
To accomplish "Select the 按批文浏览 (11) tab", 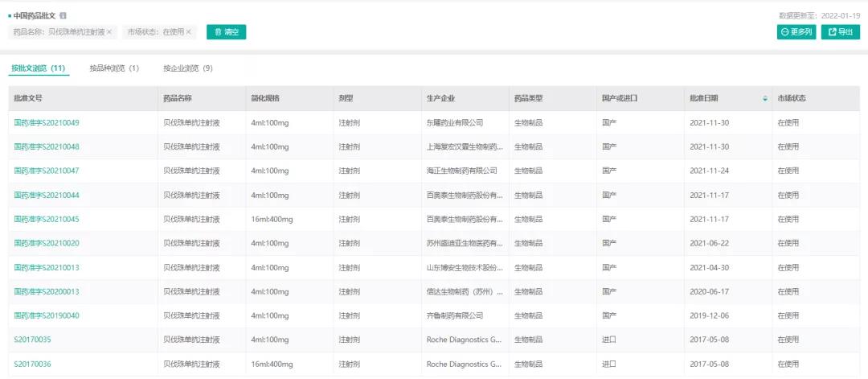I will pyautogui.click(x=39, y=68).
